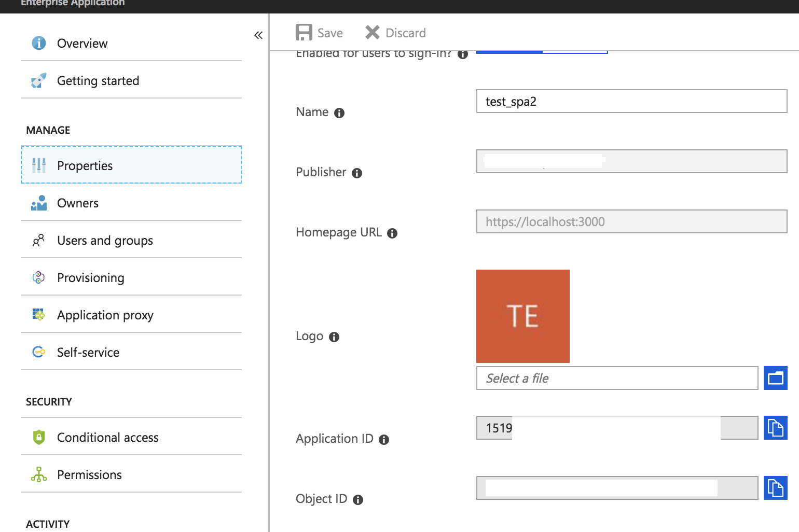Open Self-service settings
Screen dimensions: 799x532
point(131,352)
